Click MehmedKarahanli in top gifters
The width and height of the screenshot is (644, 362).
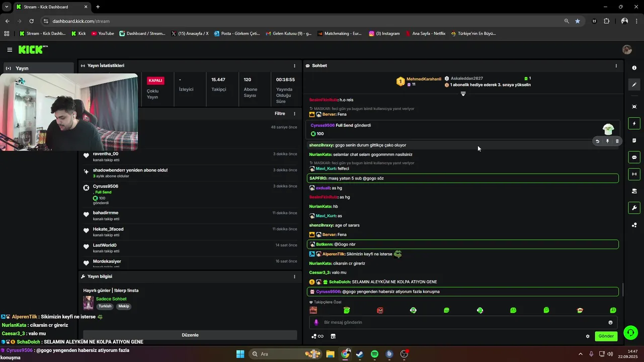424,79
